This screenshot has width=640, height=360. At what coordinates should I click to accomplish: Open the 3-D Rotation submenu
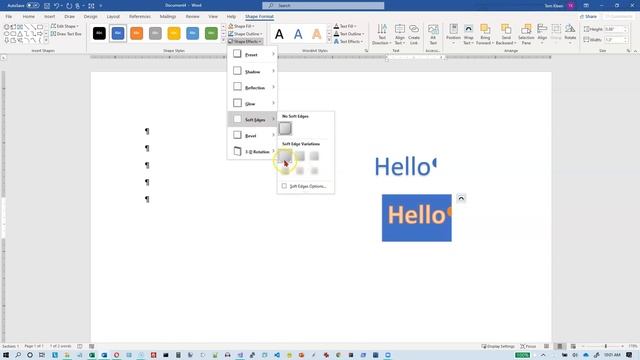click(x=252, y=151)
